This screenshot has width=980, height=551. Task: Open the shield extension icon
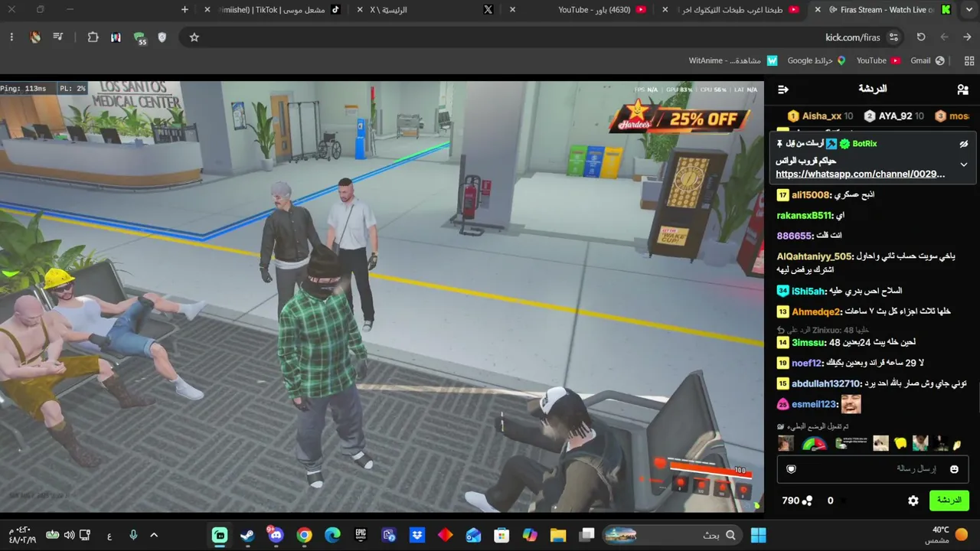point(162,37)
